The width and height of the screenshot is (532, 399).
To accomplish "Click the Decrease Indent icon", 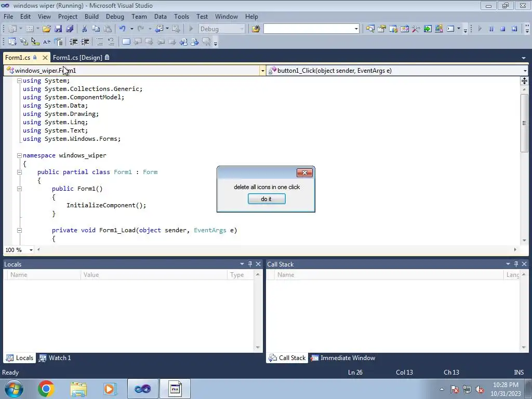I will [x=73, y=42].
